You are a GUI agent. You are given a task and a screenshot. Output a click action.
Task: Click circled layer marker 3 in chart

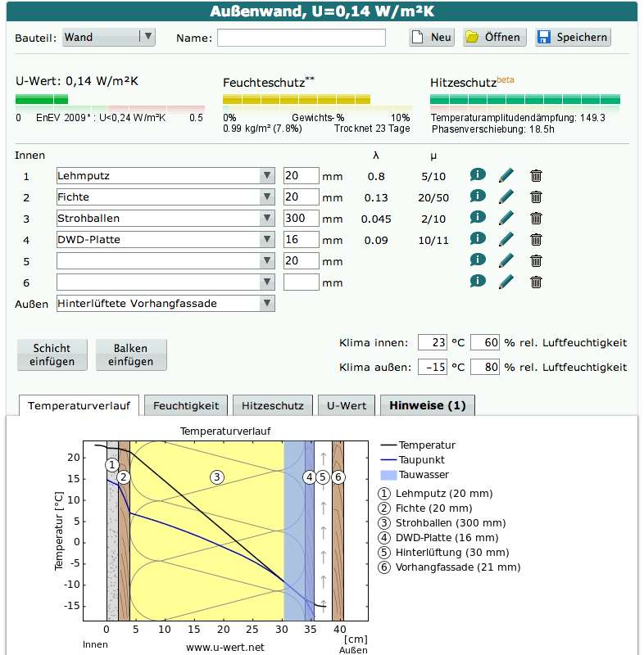click(x=217, y=477)
